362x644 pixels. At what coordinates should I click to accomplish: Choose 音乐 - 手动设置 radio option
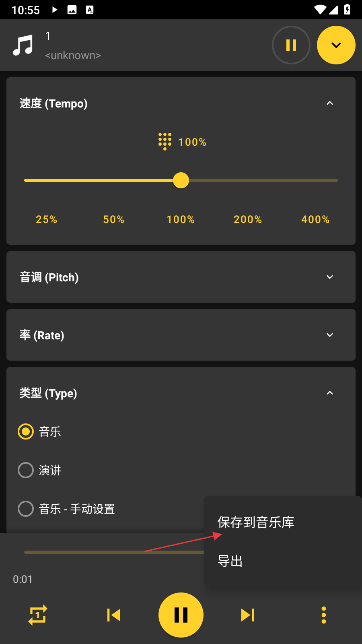click(x=26, y=509)
